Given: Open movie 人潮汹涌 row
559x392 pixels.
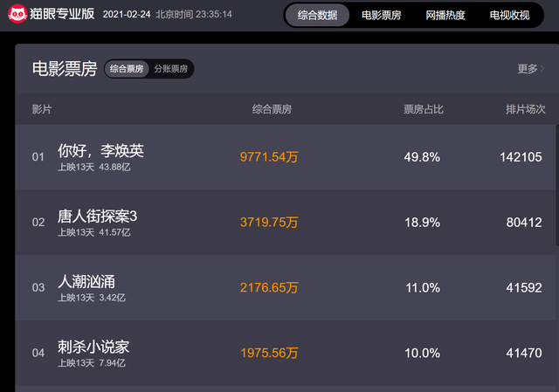Looking at the screenshot, I should [285, 287].
